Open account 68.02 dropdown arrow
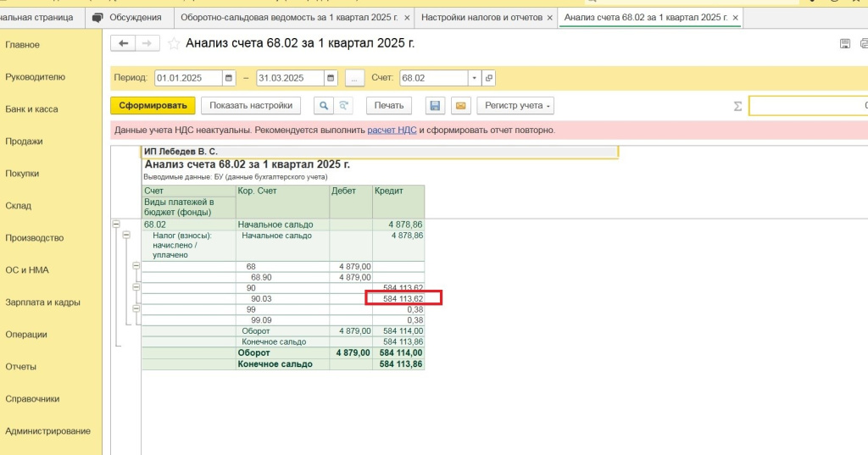This screenshot has width=868, height=455. [475, 78]
